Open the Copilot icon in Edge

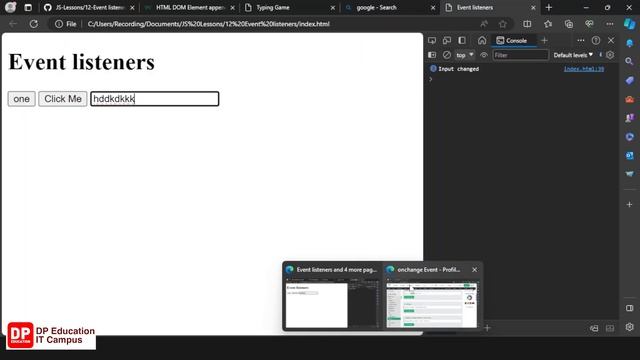(x=629, y=24)
